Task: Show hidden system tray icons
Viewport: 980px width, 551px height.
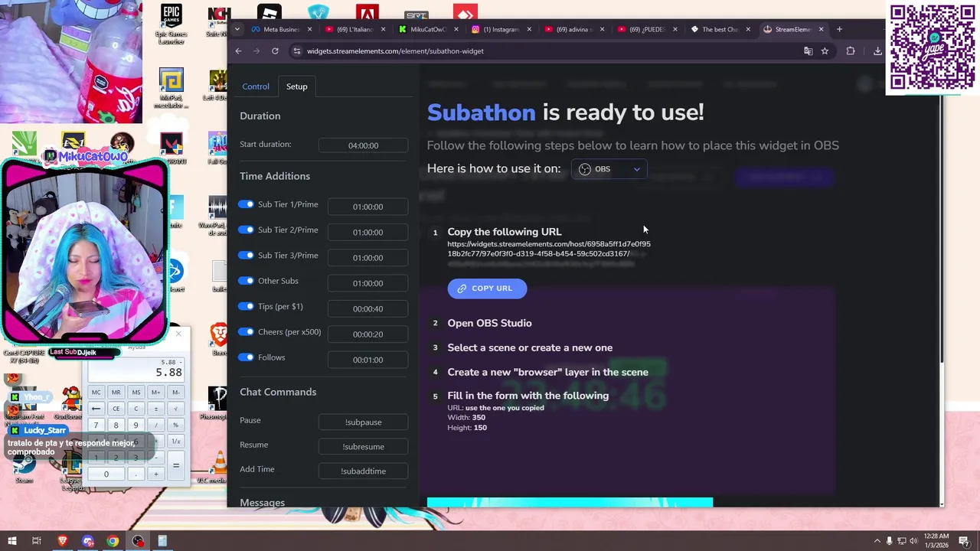Action: (877, 541)
